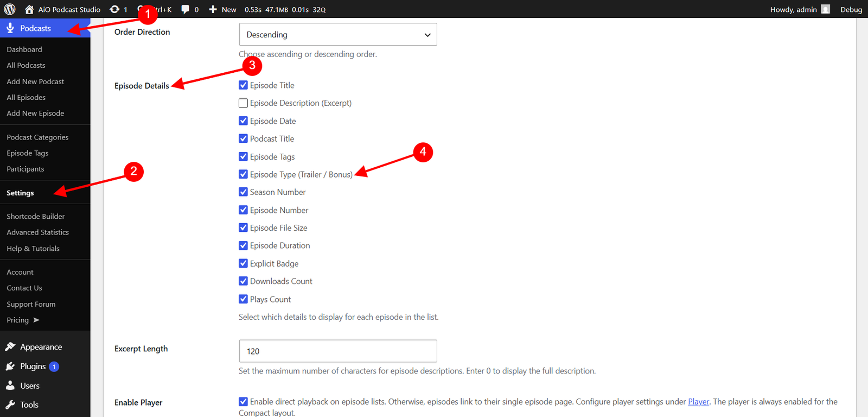
Task: Click the WordPress logo icon
Action: [10, 9]
